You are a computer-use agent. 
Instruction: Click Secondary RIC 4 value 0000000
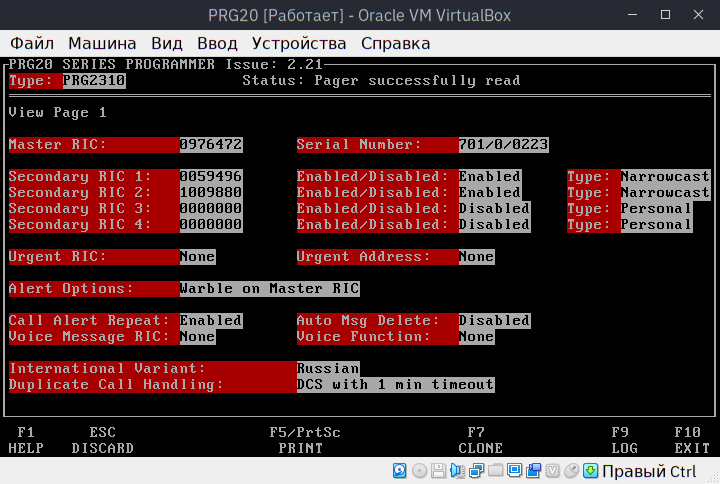pyautogui.click(x=211, y=225)
